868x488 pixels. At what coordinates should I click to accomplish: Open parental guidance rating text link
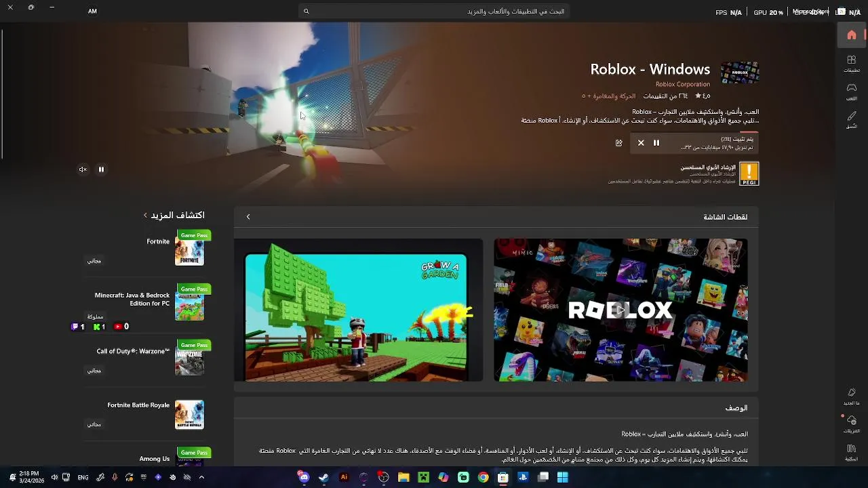[708, 167]
